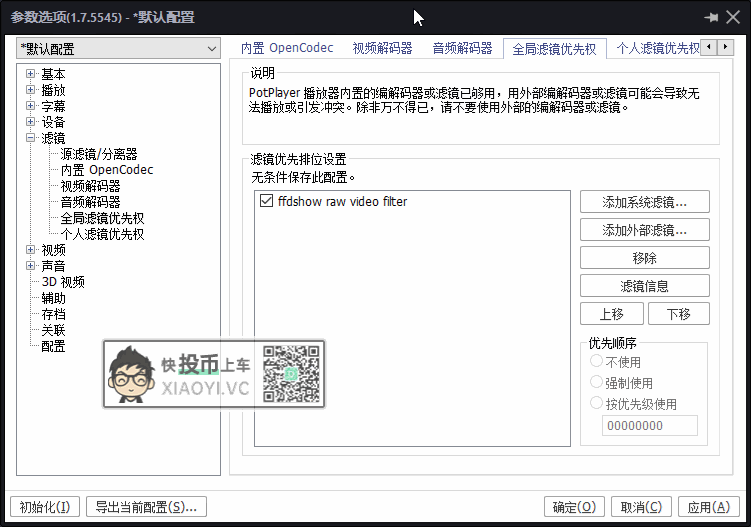Select the 基本 tree label
Viewport: 751px width, 527px height.
coord(53,74)
